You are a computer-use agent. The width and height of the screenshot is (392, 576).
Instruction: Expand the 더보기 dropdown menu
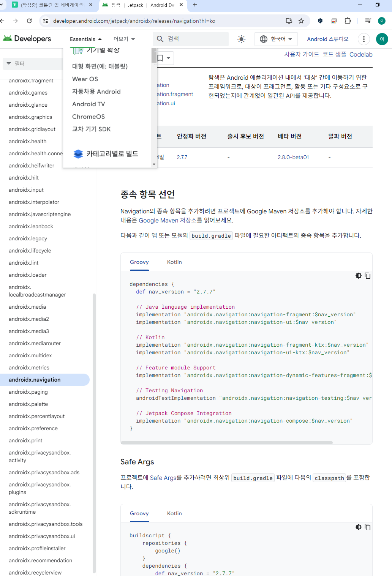[124, 39]
